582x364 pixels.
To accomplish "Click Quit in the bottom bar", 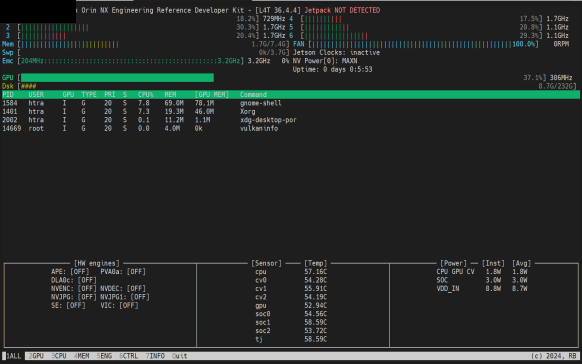I will click(x=180, y=356).
